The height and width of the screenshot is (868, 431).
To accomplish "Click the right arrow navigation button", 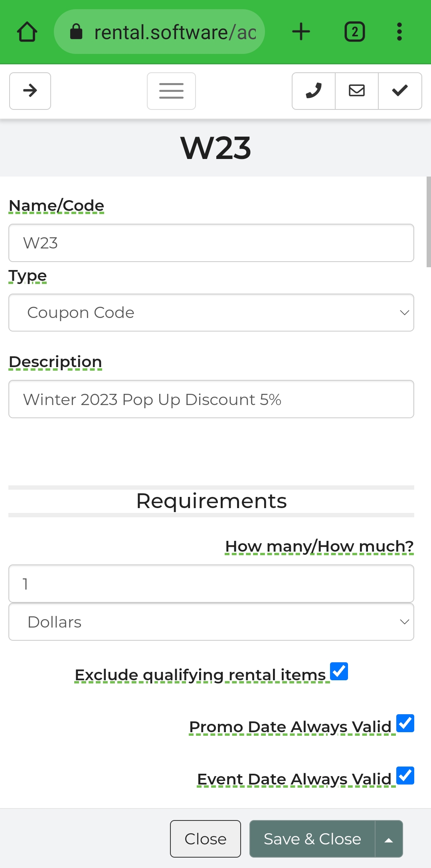I will click(30, 91).
